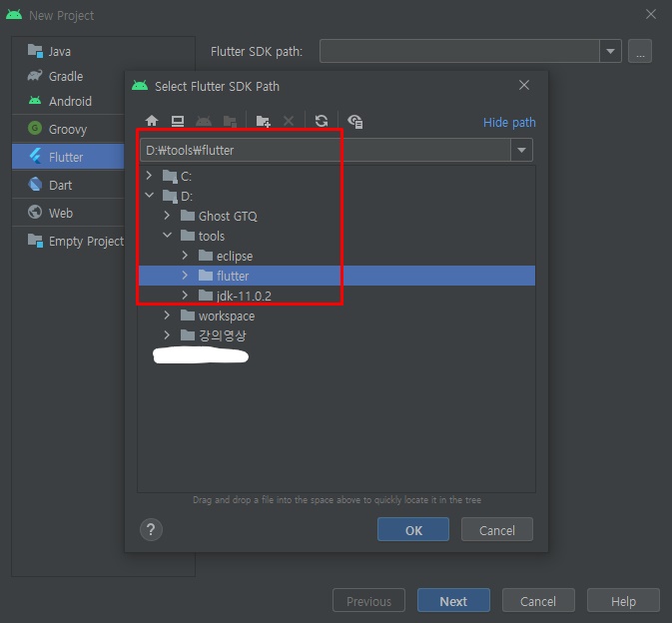Choose Empty Project type
Image resolution: width=672 pixels, height=623 pixels.
pos(69,242)
